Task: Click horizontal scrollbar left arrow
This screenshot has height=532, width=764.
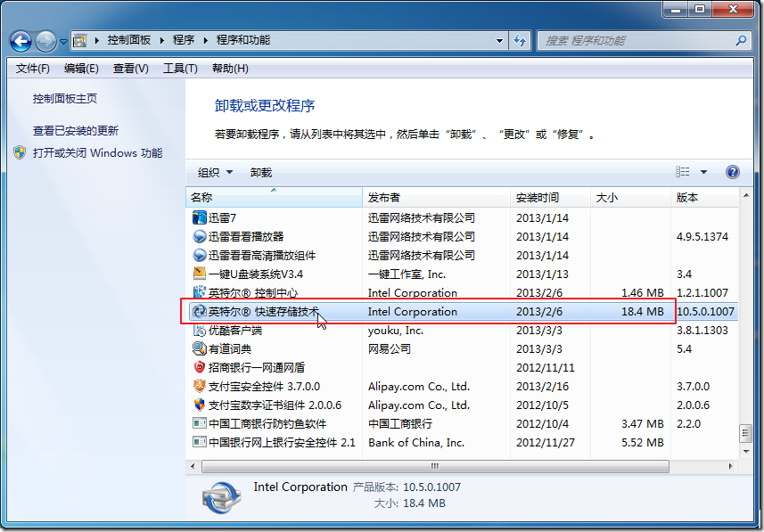Action: click(x=193, y=466)
